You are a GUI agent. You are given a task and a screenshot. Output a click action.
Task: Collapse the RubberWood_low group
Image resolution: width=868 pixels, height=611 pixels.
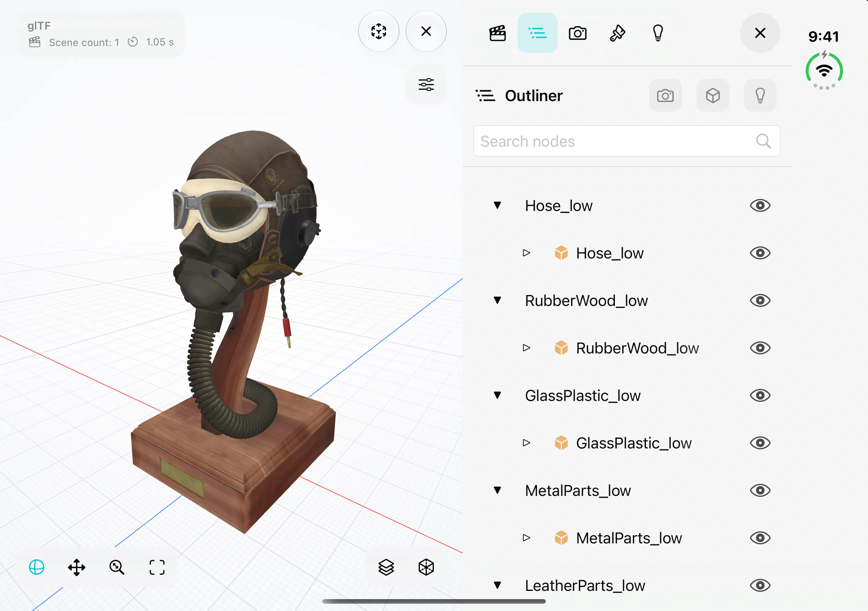[x=497, y=300]
